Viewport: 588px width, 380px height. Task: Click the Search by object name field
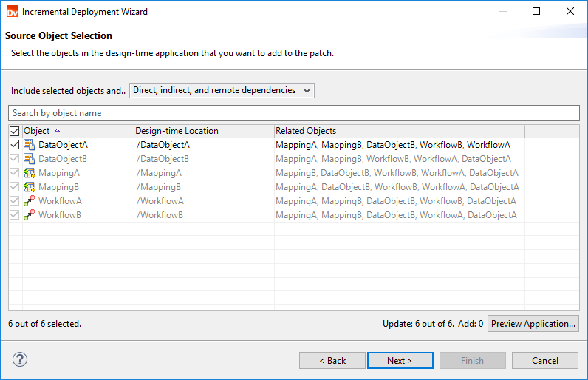(294, 113)
